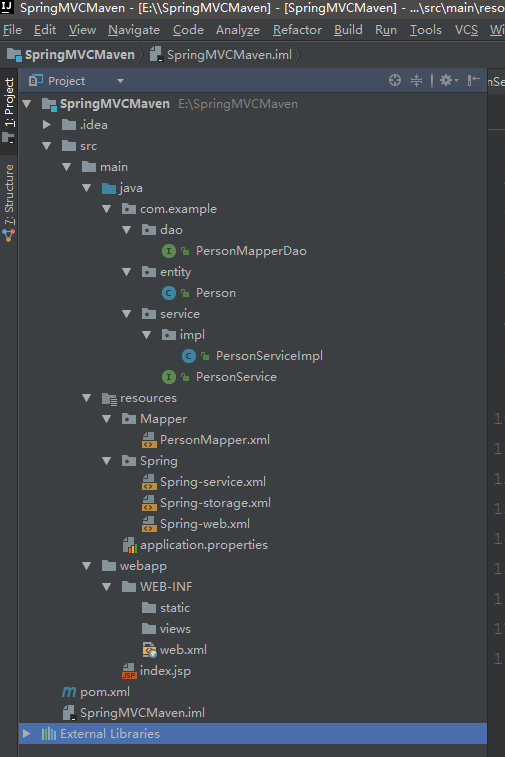Collapse the com.example package arrow

coord(107,209)
